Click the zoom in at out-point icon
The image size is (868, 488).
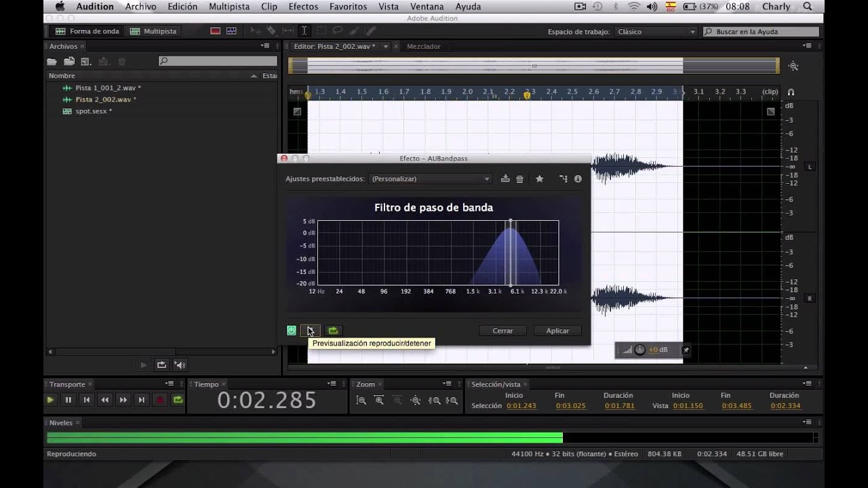[x=452, y=401]
